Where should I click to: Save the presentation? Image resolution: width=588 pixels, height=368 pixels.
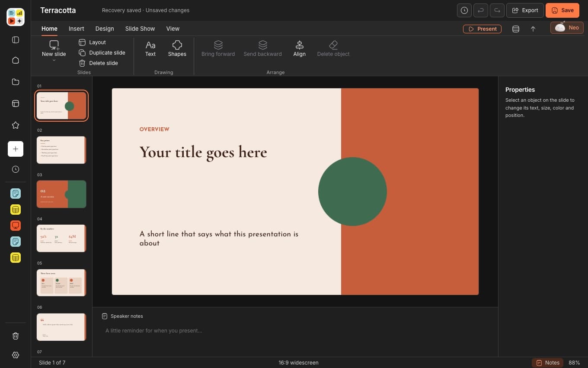[x=562, y=10]
